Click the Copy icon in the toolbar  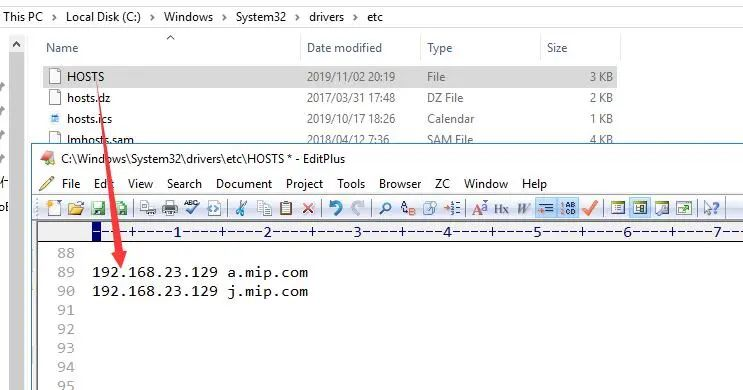pos(264,208)
